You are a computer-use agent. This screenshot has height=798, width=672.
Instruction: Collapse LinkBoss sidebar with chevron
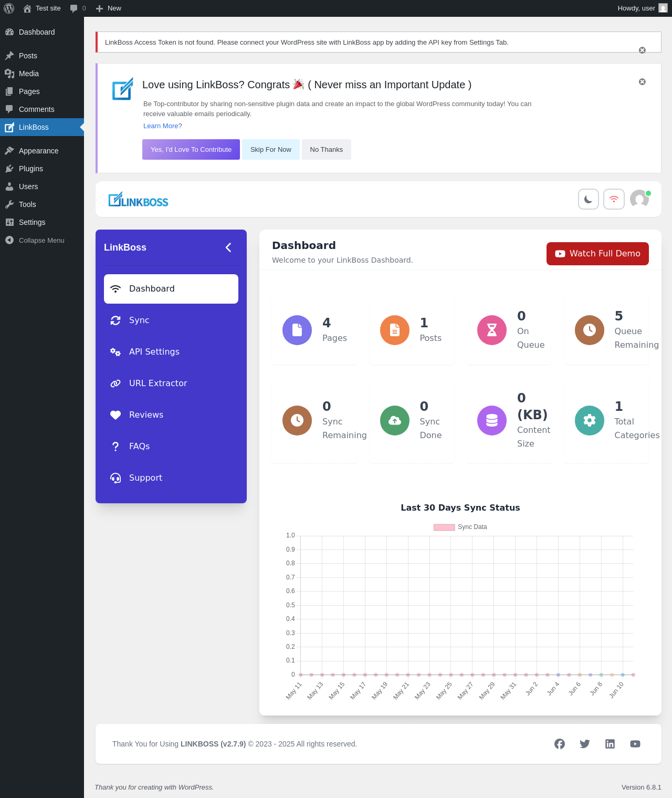(228, 247)
